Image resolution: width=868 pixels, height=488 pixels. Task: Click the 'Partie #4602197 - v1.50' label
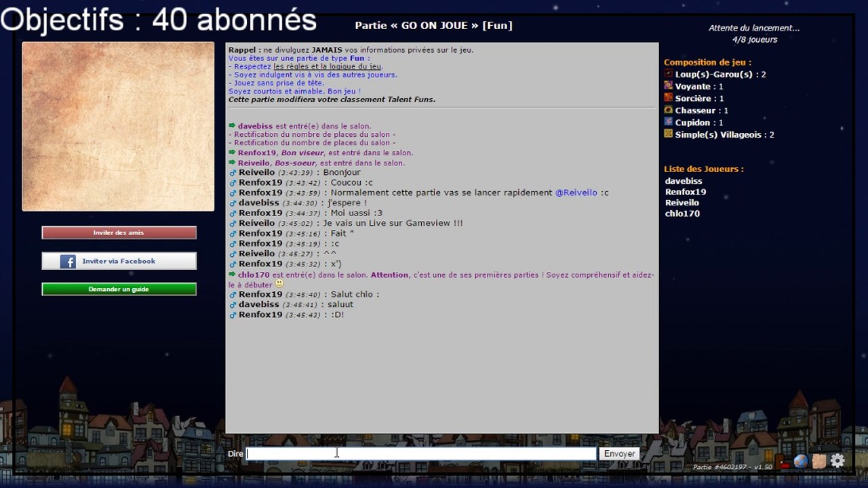tap(732, 467)
